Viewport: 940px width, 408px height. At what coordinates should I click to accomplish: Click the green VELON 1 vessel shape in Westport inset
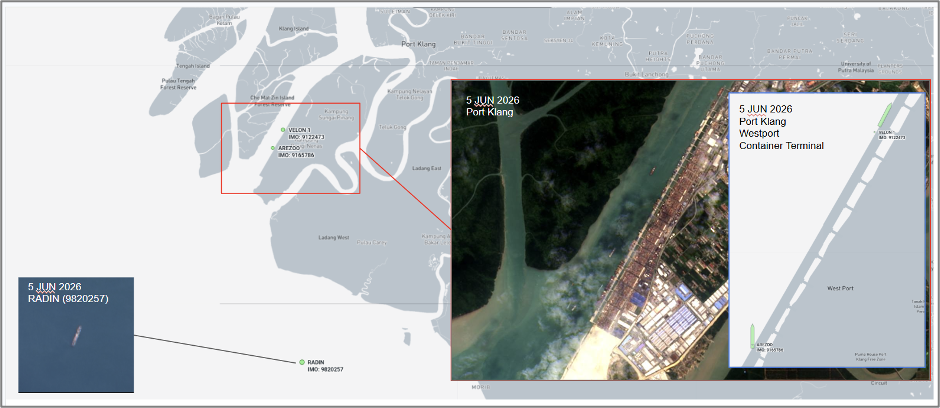click(x=885, y=114)
